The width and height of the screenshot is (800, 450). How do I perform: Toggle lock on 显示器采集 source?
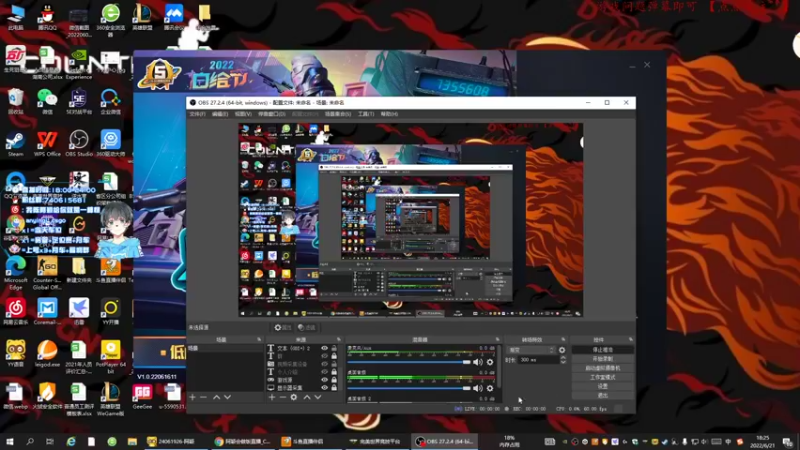coord(334,388)
